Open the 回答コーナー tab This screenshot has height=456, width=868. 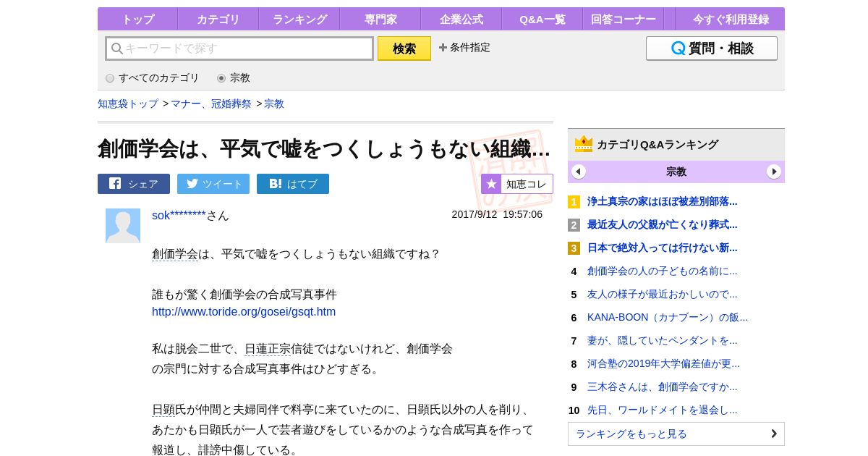624,20
